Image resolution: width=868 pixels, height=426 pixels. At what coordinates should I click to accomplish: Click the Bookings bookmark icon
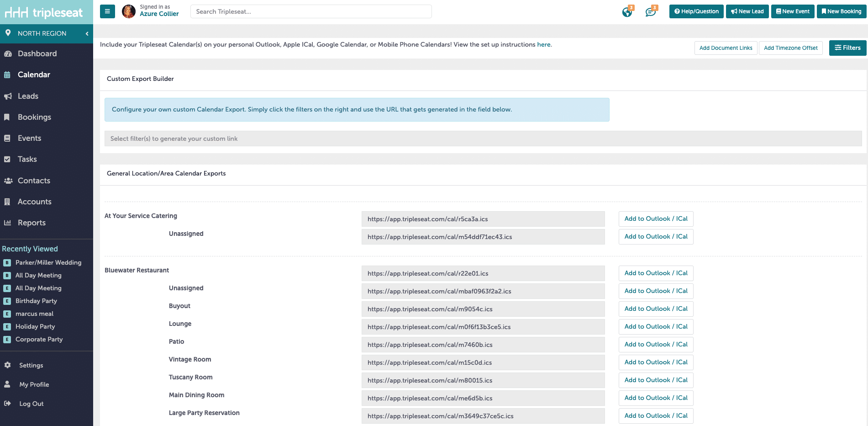pos(7,117)
